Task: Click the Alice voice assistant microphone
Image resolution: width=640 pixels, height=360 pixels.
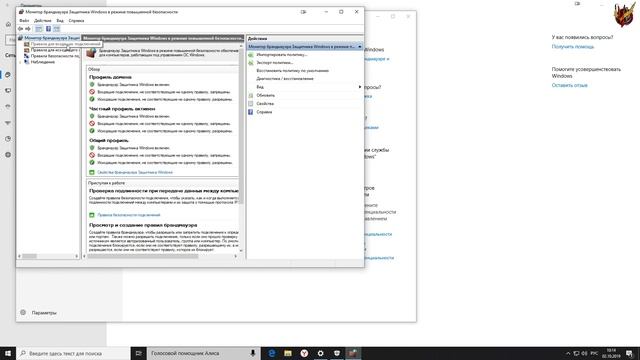Action: 253,353
